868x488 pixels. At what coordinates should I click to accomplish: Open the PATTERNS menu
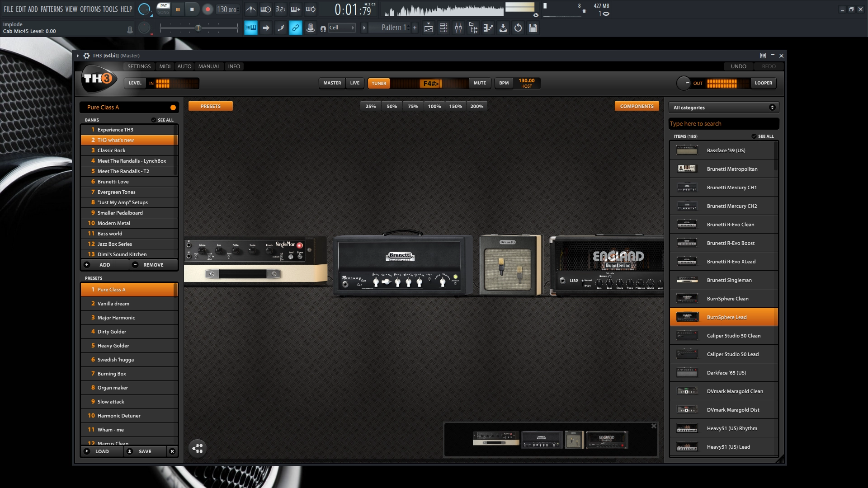point(52,9)
